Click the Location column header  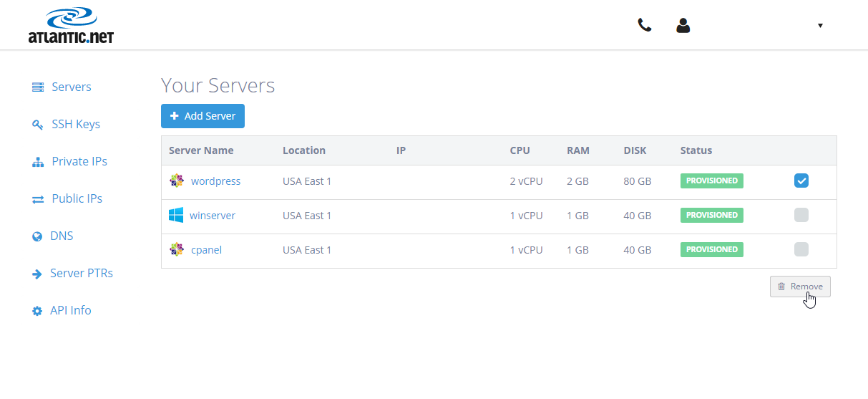point(304,150)
